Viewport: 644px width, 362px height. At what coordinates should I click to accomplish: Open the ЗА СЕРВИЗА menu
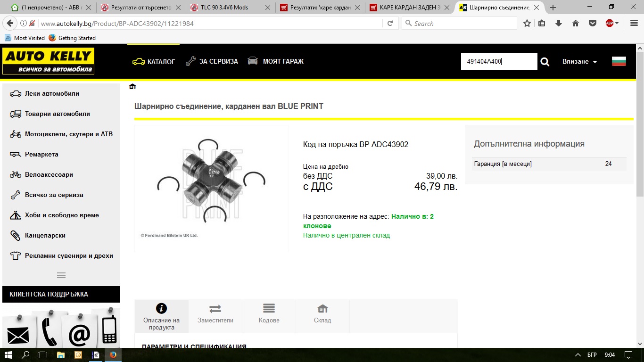(x=212, y=61)
